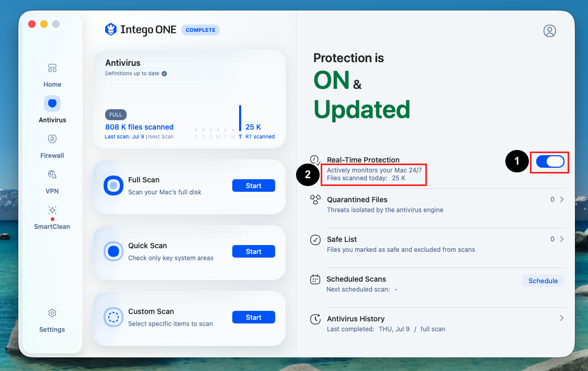Start the Full Scan
This screenshot has width=588, height=371.
coord(254,185)
